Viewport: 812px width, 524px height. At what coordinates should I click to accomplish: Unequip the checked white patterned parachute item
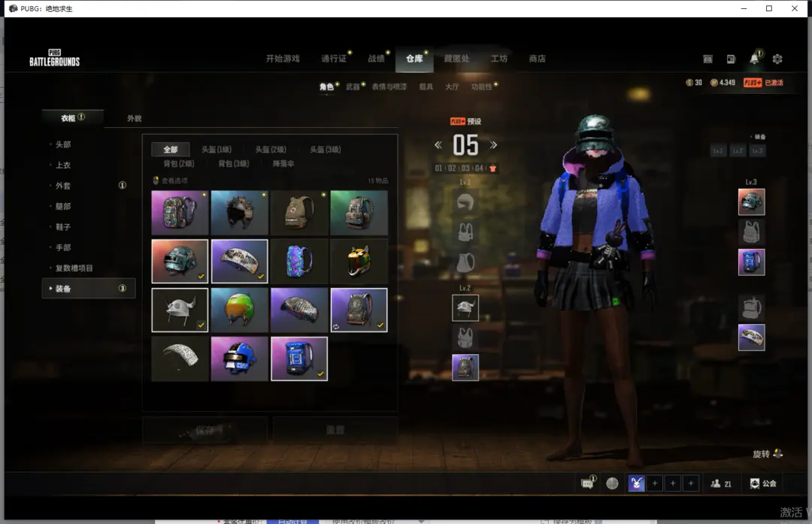pyautogui.click(x=239, y=261)
